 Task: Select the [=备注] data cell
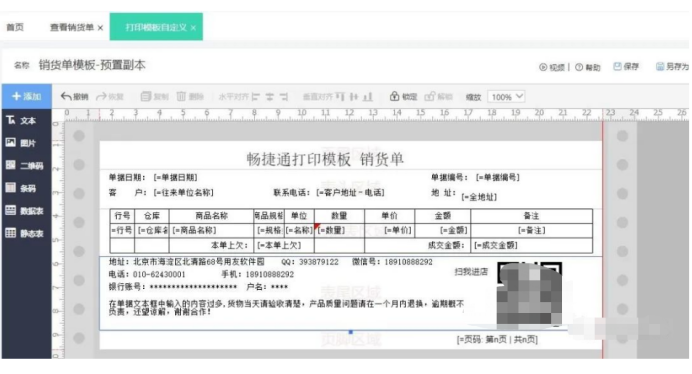click(x=531, y=230)
